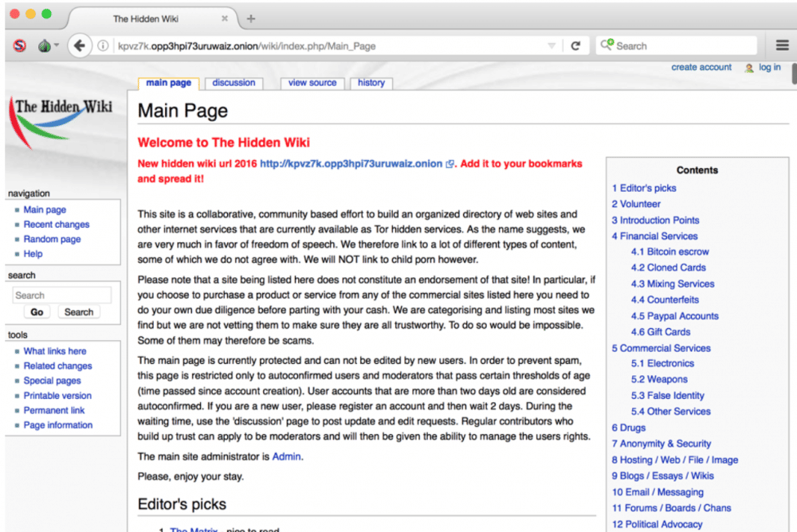Open the browser hamburger menu
This screenshot has width=797, height=532.
[782, 45]
